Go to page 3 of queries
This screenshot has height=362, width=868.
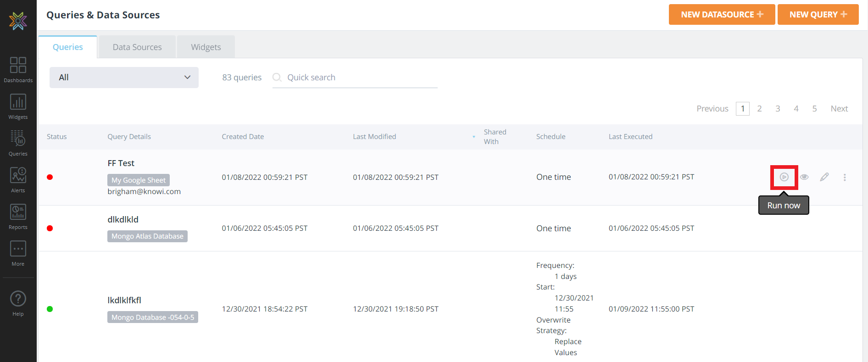[x=778, y=109]
